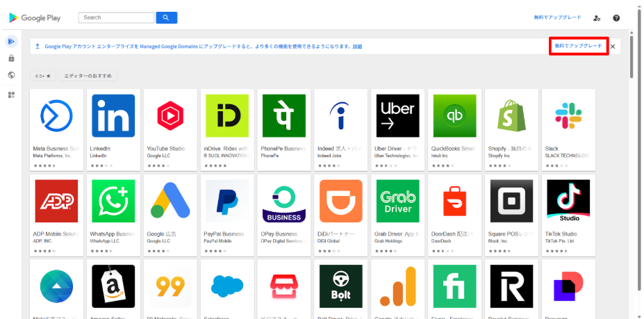Viewport: 644px width, 319px height.
Task: Open the lock icon in left sidebar
Action: coord(11,58)
